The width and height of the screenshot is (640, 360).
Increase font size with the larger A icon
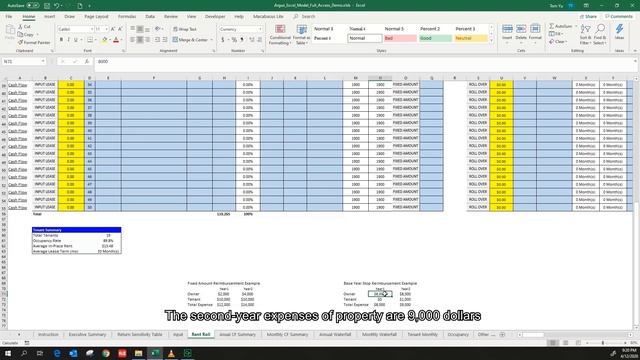coord(113,29)
